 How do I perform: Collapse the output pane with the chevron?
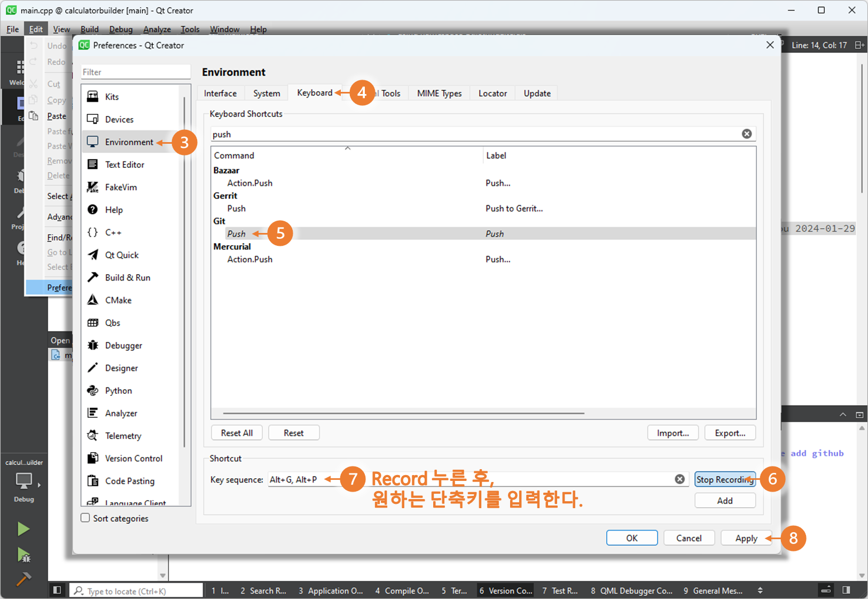pos(843,415)
